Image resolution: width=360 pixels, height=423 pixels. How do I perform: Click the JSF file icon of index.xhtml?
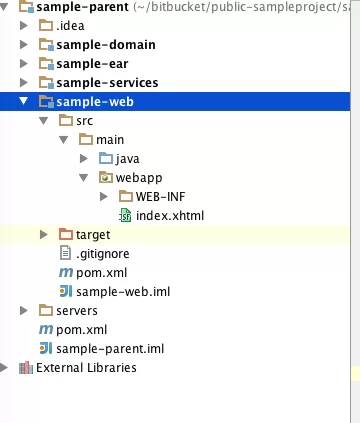125,216
